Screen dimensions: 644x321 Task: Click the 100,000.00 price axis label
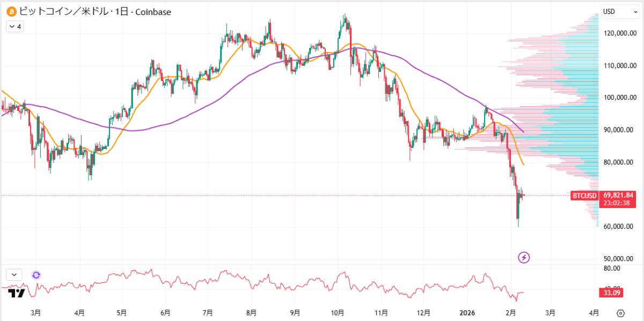[x=620, y=98]
